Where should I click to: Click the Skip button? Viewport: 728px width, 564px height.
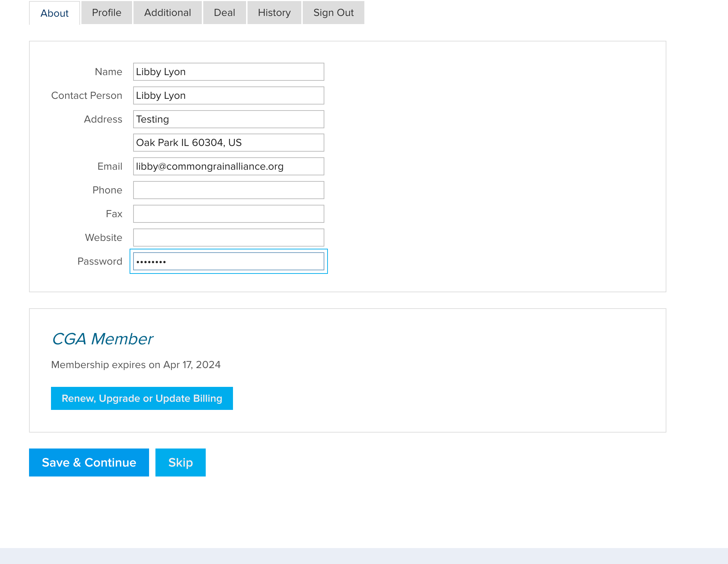pyautogui.click(x=181, y=463)
